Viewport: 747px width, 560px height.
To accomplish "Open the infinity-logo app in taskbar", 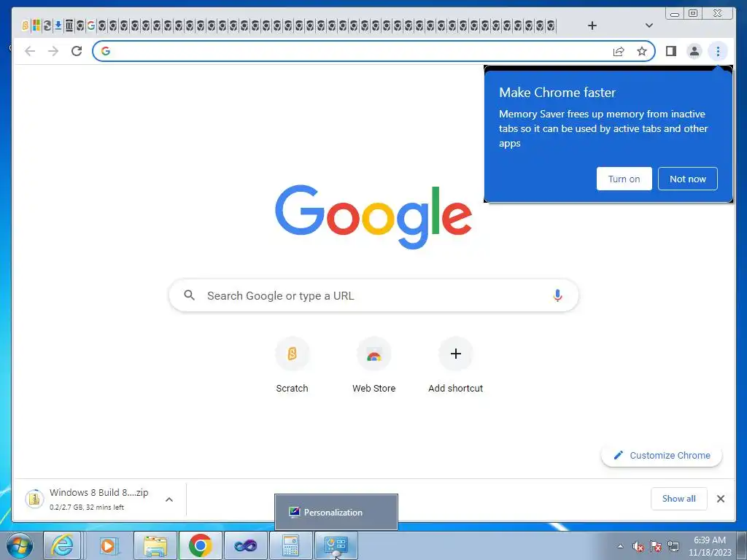I will point(245,545).
